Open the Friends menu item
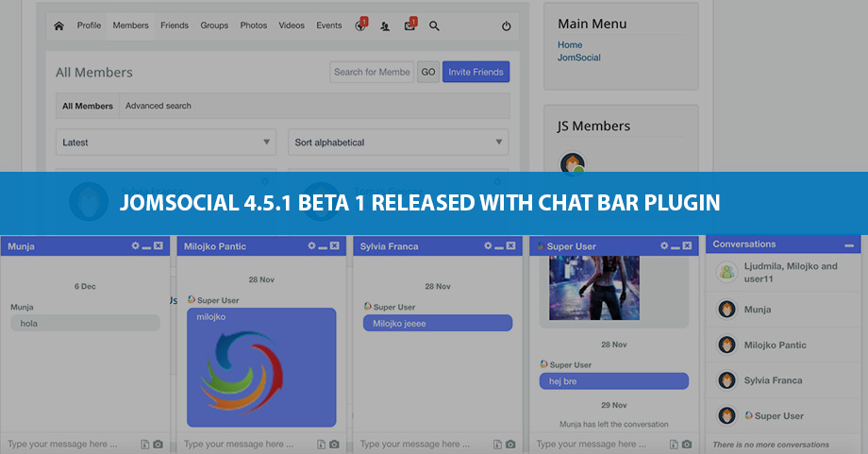Screen dimensions: 868x454 point(175,25)
